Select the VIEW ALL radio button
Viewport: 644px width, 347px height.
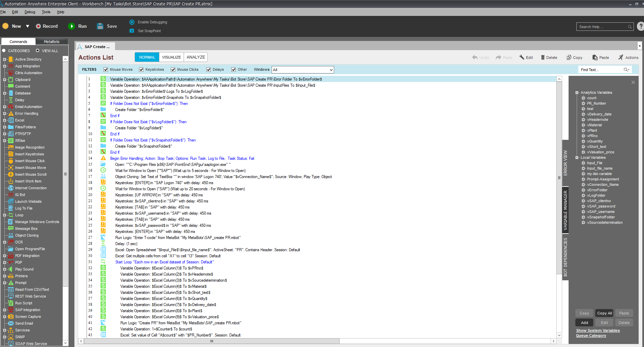(x=38, y=51)
